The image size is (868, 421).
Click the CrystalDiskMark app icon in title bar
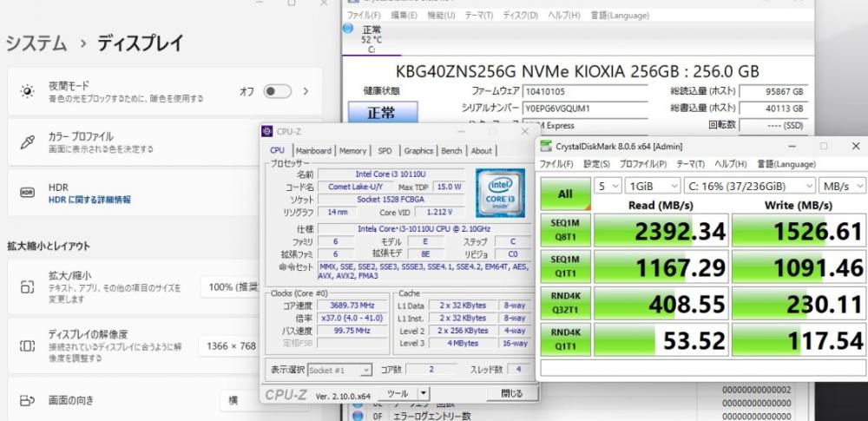point(546,146)
